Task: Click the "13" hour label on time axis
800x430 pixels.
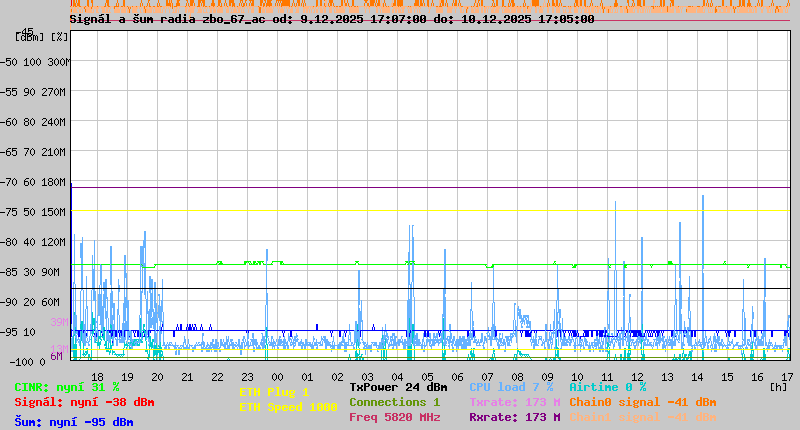Action: point(667,377)
